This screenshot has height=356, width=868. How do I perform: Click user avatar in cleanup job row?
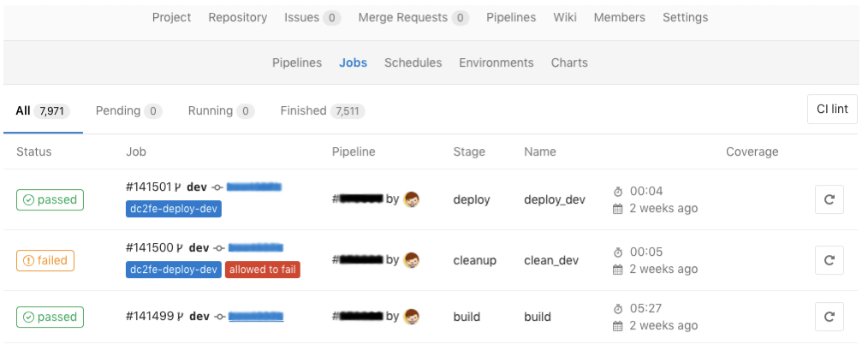[412, 260]
